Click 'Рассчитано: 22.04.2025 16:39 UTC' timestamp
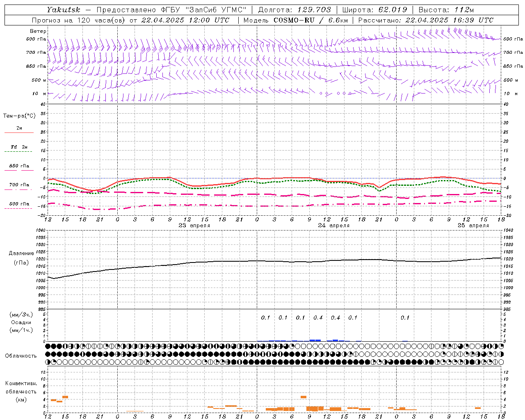Image resolution: width=525 pixels, height=420 pixels. 426,20
